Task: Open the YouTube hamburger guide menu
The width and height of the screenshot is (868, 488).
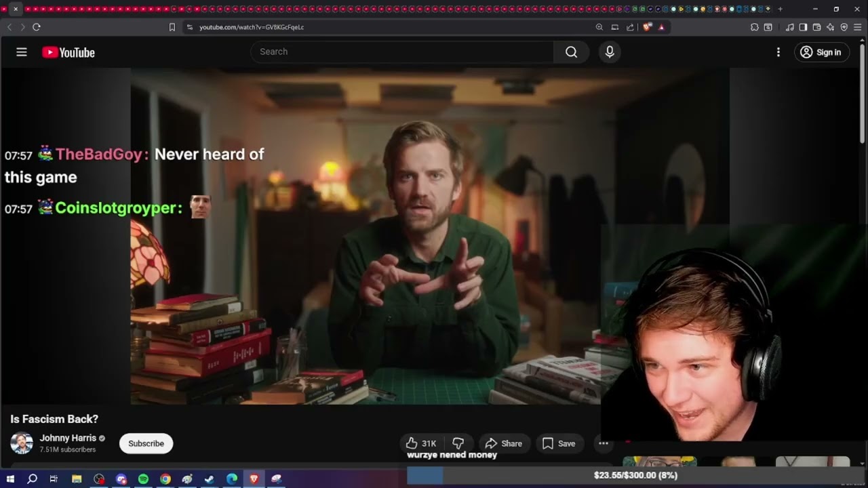Action: point(22,52)
